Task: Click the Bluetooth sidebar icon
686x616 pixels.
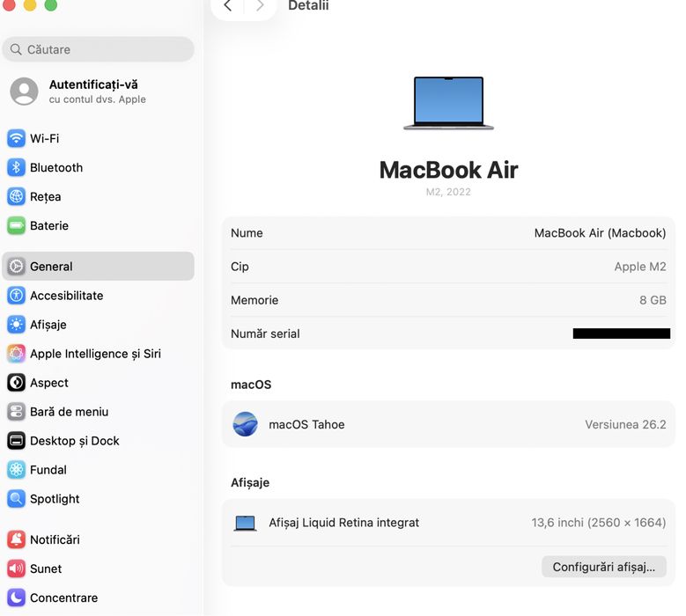Action: click(16, 167)
